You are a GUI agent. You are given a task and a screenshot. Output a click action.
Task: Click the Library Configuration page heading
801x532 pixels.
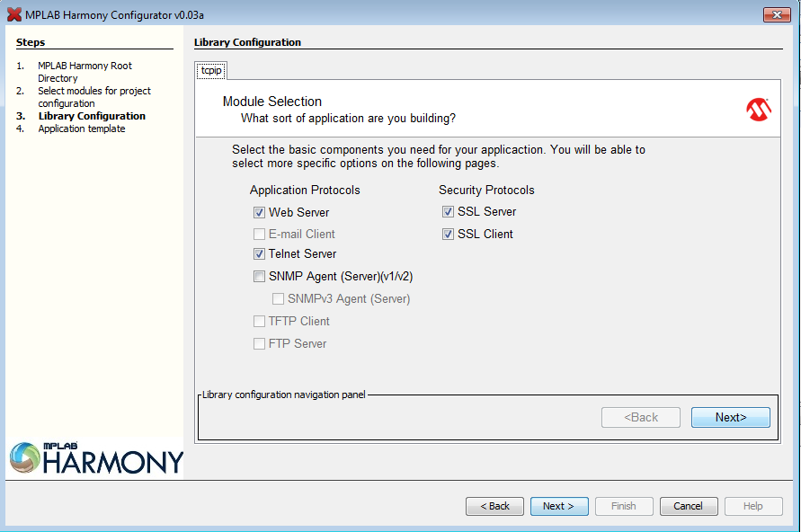[x=248, y=42]
